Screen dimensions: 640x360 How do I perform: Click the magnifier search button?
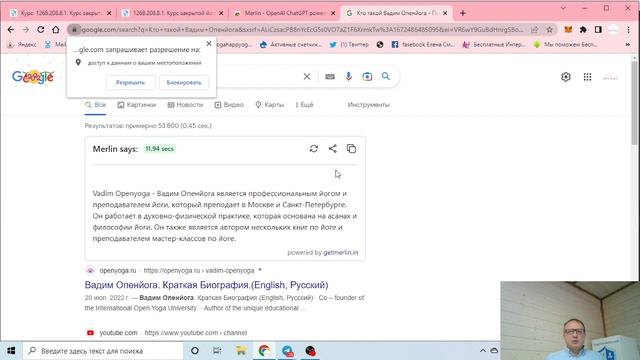tap(386, 76)
